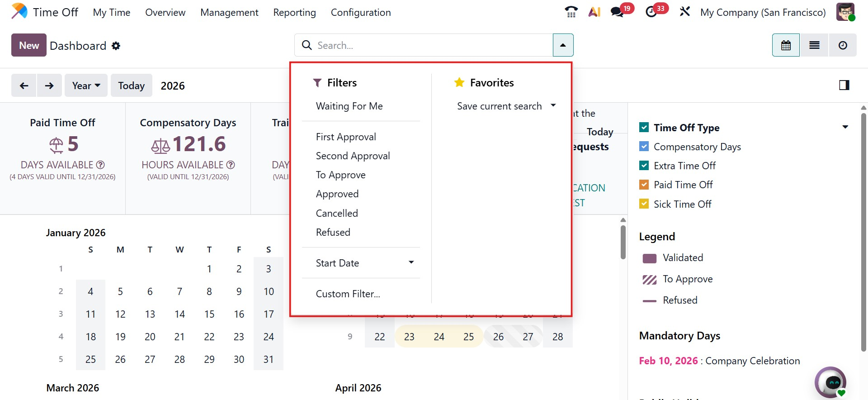Uncheck the Compensatory Days checkbox

(644, 147)
